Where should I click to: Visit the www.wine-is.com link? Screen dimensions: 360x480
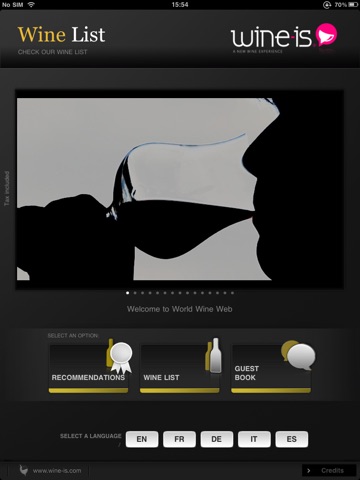click(57, 471)
